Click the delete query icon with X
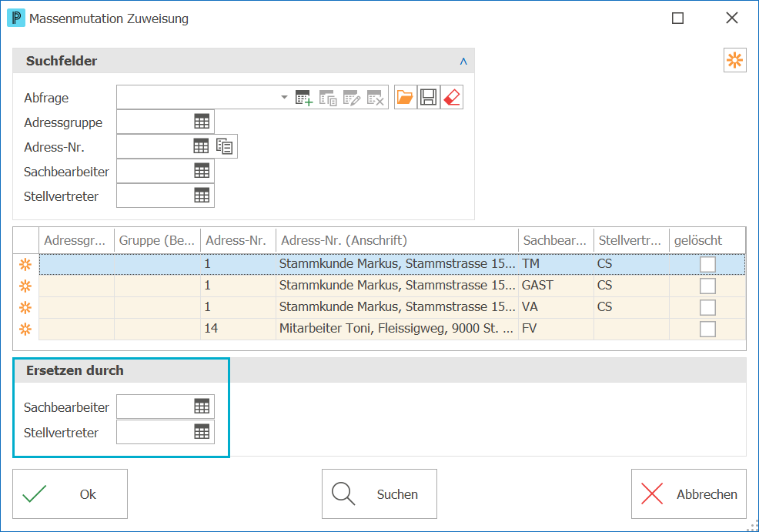Screen dimensions: 759x532 [x=375, y=97]
